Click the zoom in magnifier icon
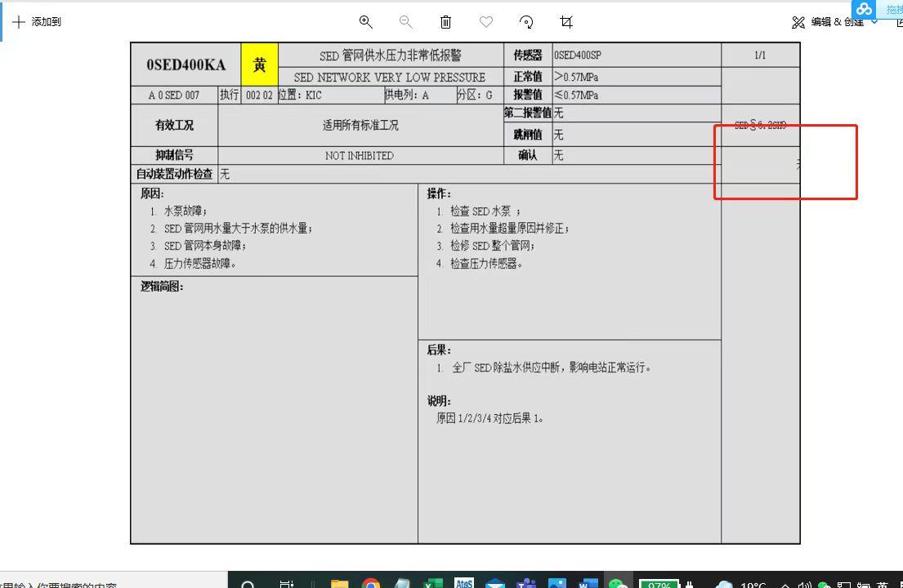 366,22
